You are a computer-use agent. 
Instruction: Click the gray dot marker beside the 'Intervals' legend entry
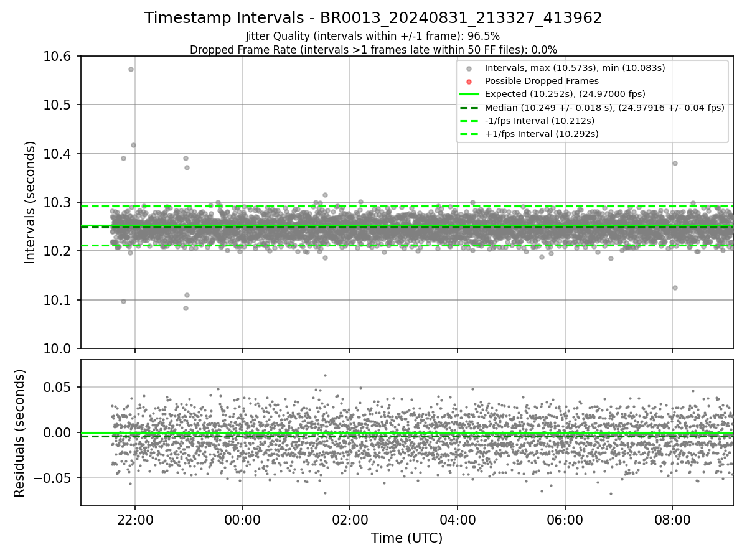tap(469, 68)
